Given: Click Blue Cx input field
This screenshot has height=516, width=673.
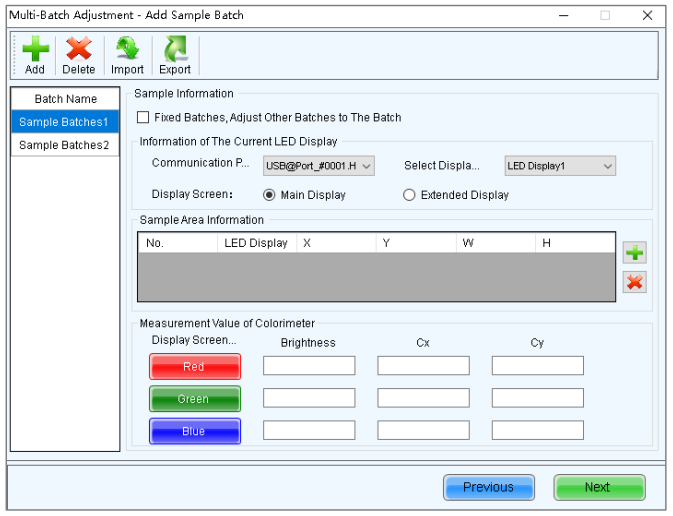Looking at the screenshot, I should tap(423, 430).
